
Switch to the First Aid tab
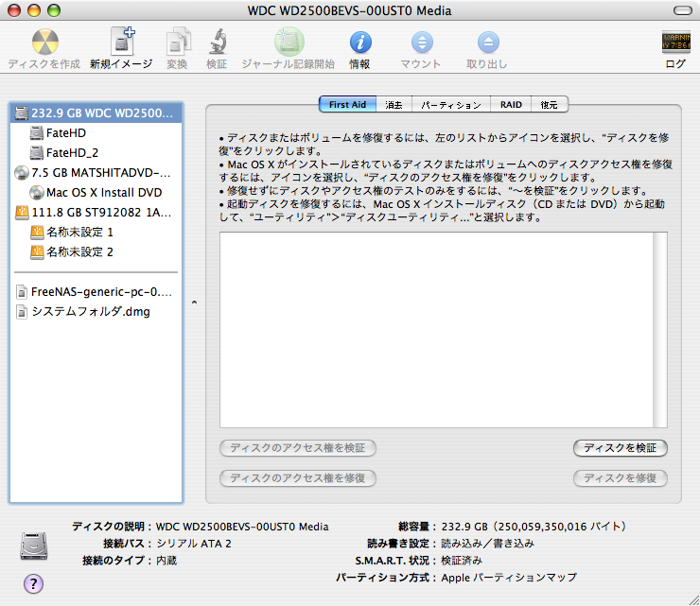(348, 104)
